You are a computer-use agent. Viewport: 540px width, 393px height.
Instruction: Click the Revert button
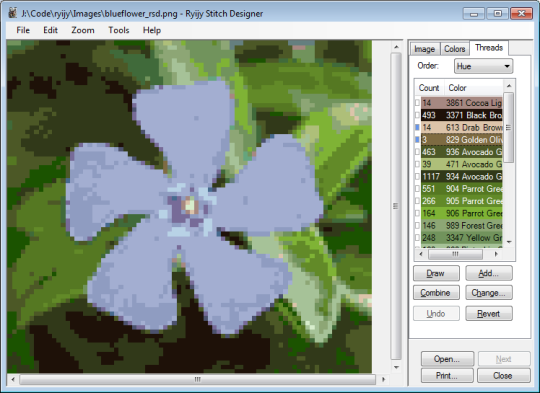coord(489,313)
